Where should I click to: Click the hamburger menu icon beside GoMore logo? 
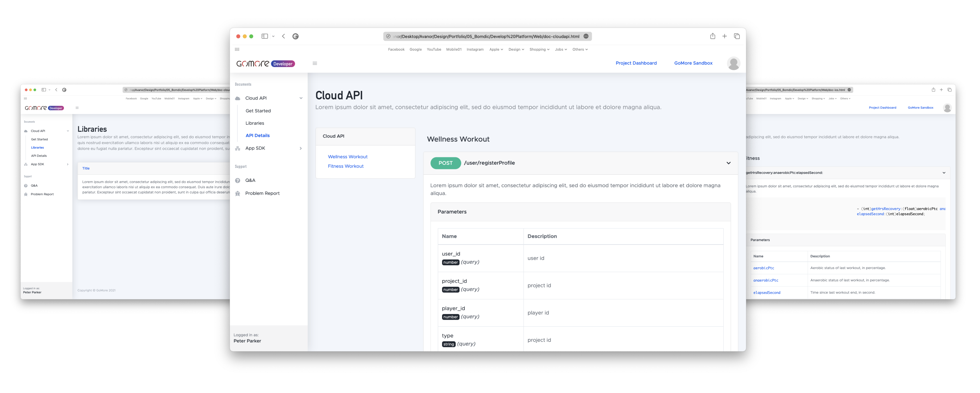tap(315, 63)
